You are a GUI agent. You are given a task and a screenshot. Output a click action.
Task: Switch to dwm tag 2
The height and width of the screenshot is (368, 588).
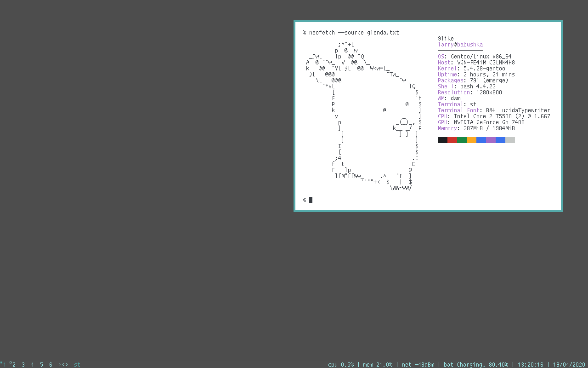click(x=13, y=364)
